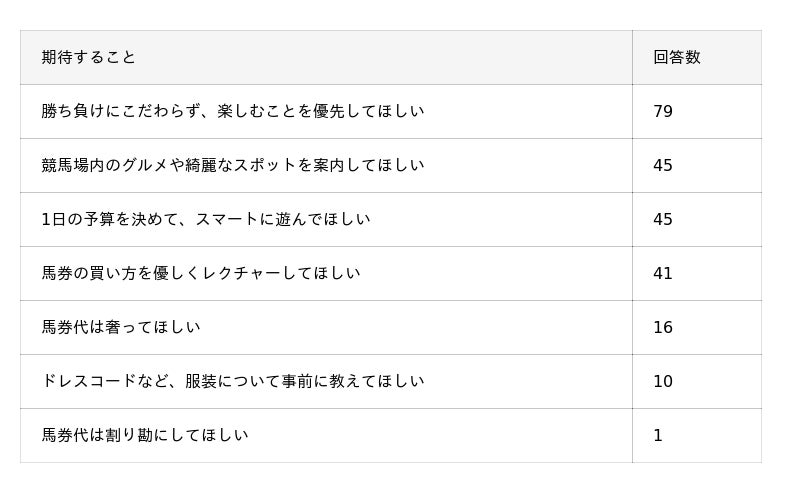800x493 pixels.
Task: Select the 1日の予算を決めて row text
Action: tap(205, 220)
